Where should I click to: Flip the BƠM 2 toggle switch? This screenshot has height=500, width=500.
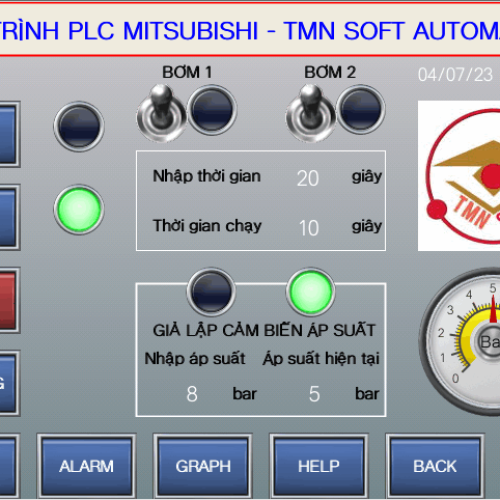(x=311, y=113)
